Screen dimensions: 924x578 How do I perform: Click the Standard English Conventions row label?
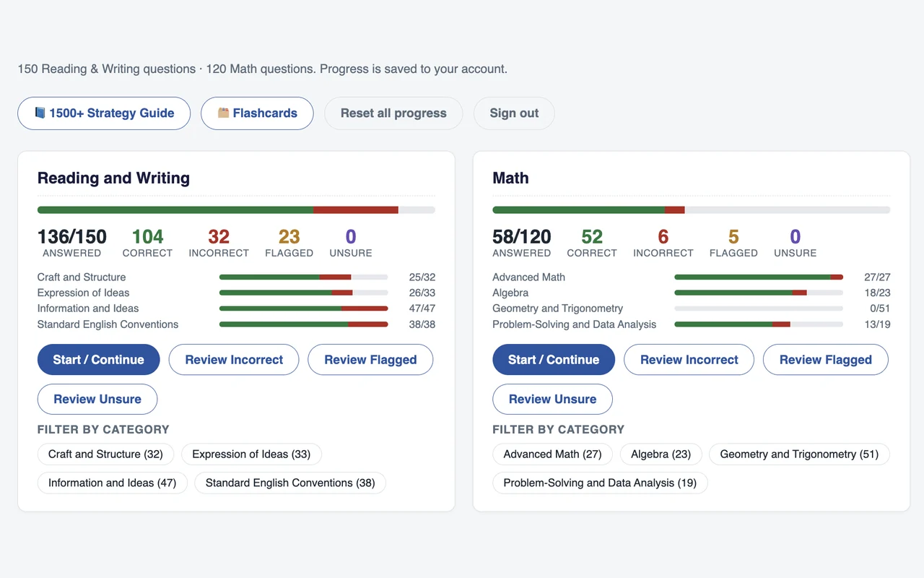click(108, 324)
